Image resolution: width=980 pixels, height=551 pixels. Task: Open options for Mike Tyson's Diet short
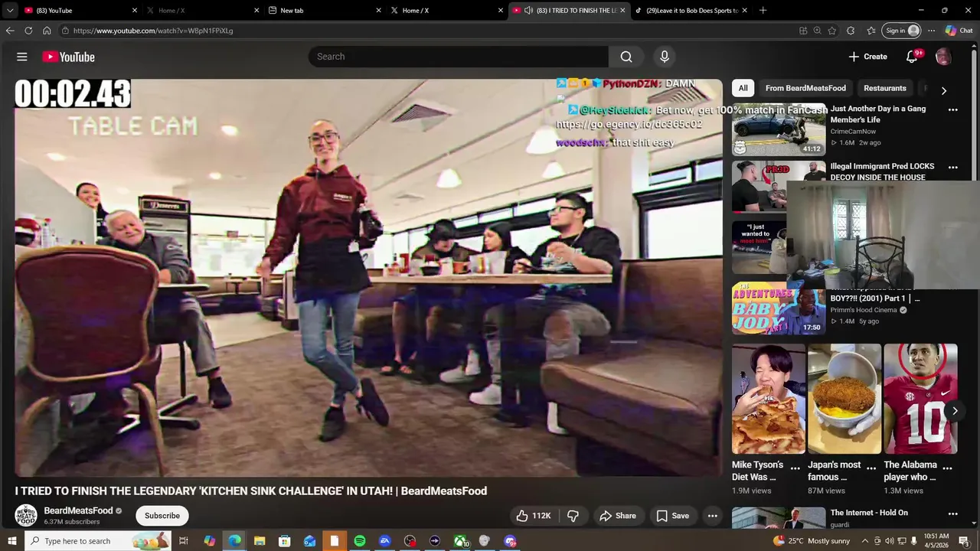(795, 468)
